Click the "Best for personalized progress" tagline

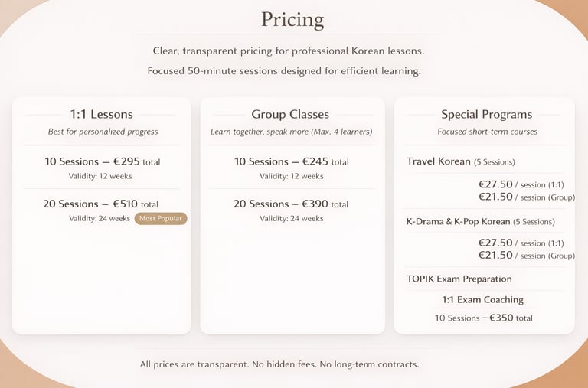pos(103,132)
